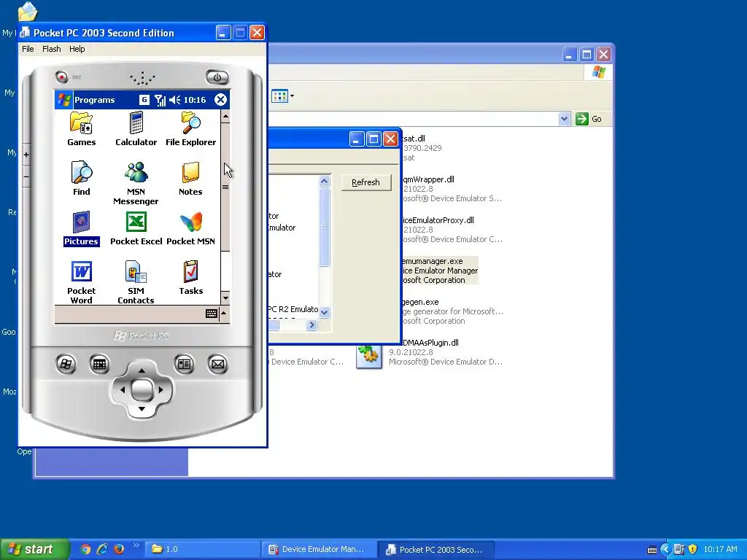Select the qmWrapper.dll file entry

452,189
